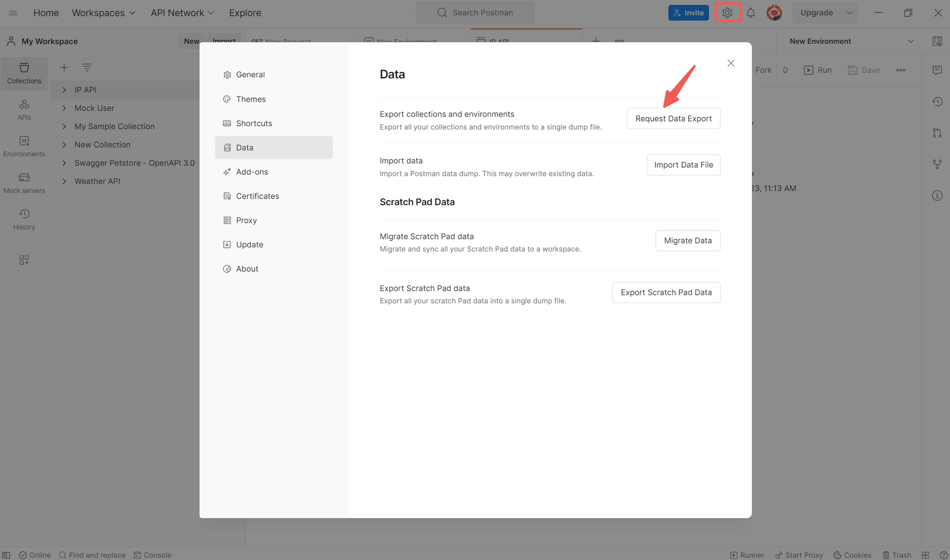950x560 pixels.
Task: Open Settings via the gear icon
Action: (727, 13)
